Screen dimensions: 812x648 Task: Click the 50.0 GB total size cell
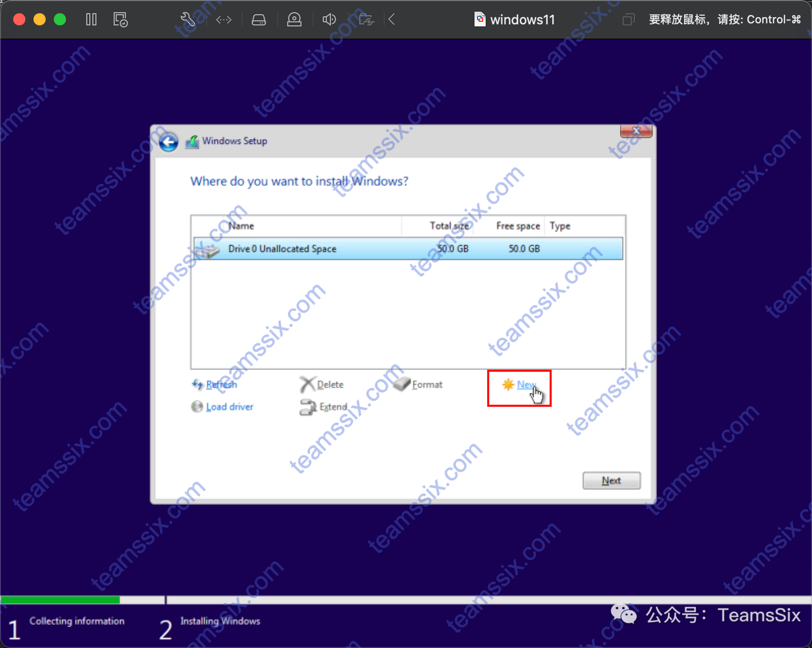coord(453,248)
